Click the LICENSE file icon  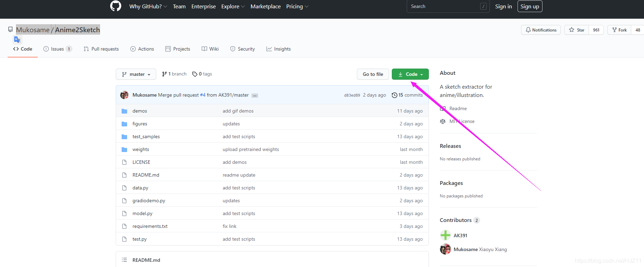(x=124, y=162)
